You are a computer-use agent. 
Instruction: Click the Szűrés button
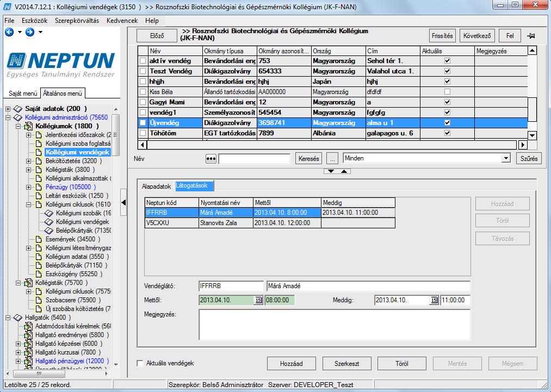[x=529, y=158]
